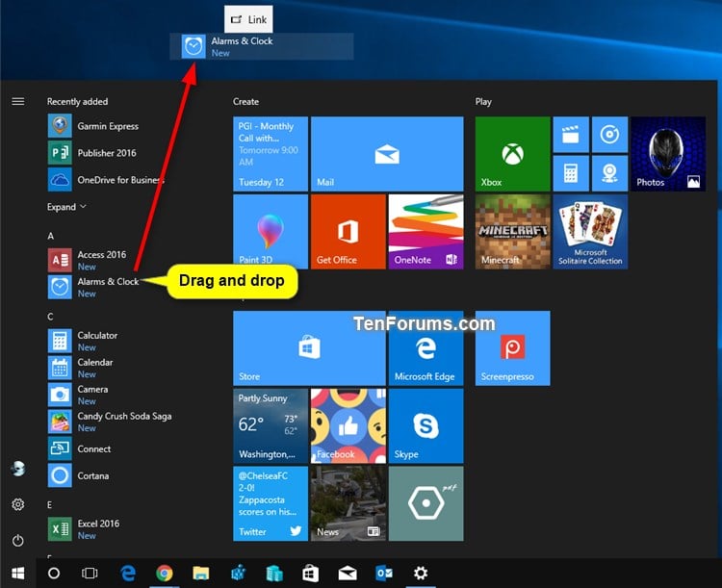The width and height of the screenshot is (722, 588).
Task: Click the letter A list header
Action: click(51, 236)
